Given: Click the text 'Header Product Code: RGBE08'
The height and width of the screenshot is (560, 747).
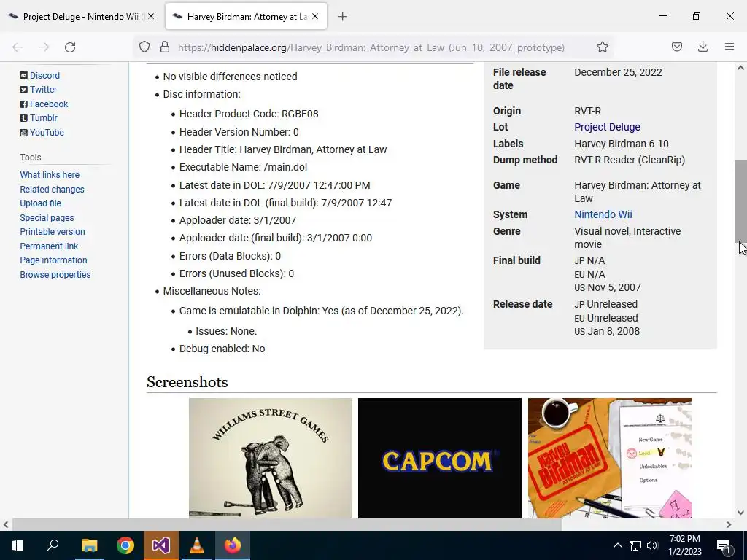Looking at the screenshot, I should tap(249, 114).
